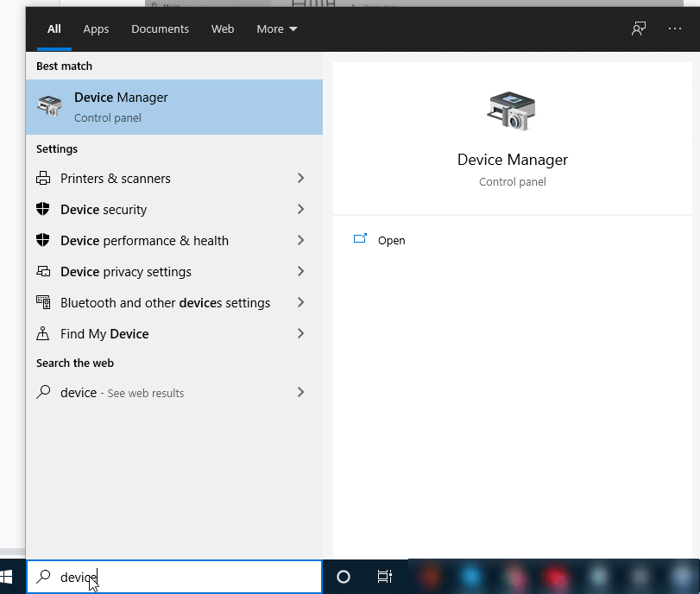700x594 pixels.
Task: Open the Device privacy settings icon
Action: 42,271
